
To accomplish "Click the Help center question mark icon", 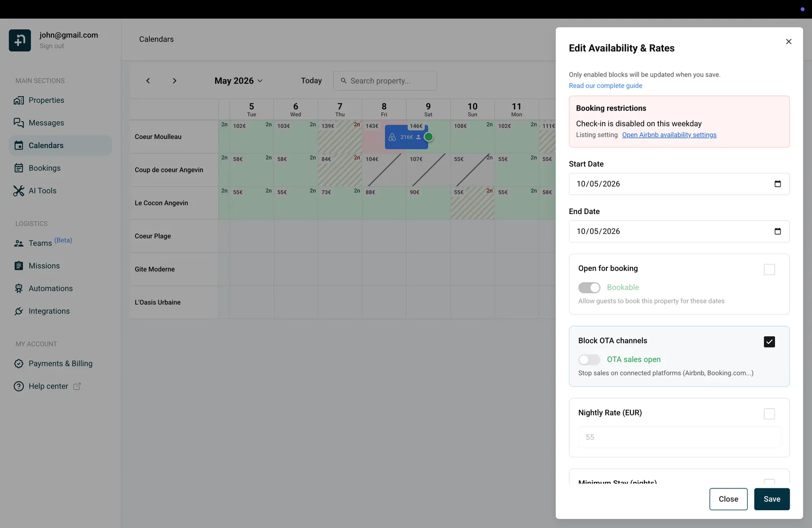I will pos(19,386).
